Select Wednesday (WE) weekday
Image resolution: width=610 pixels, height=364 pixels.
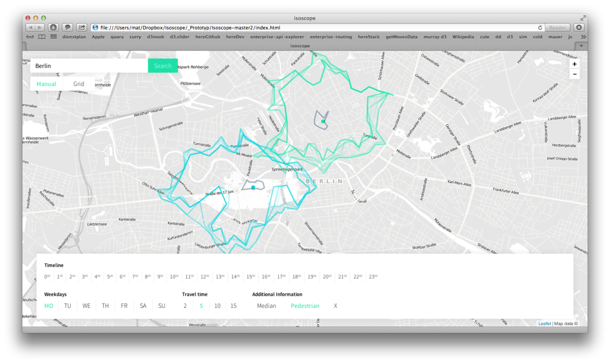click(x=86, y=306)
